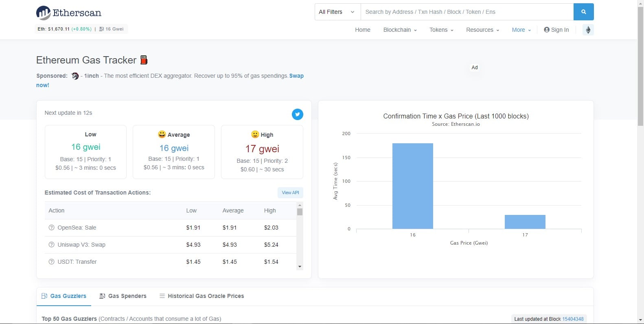The image size is (644, 324).
Task: Click the View API button
Action: [x=290, y=193]
